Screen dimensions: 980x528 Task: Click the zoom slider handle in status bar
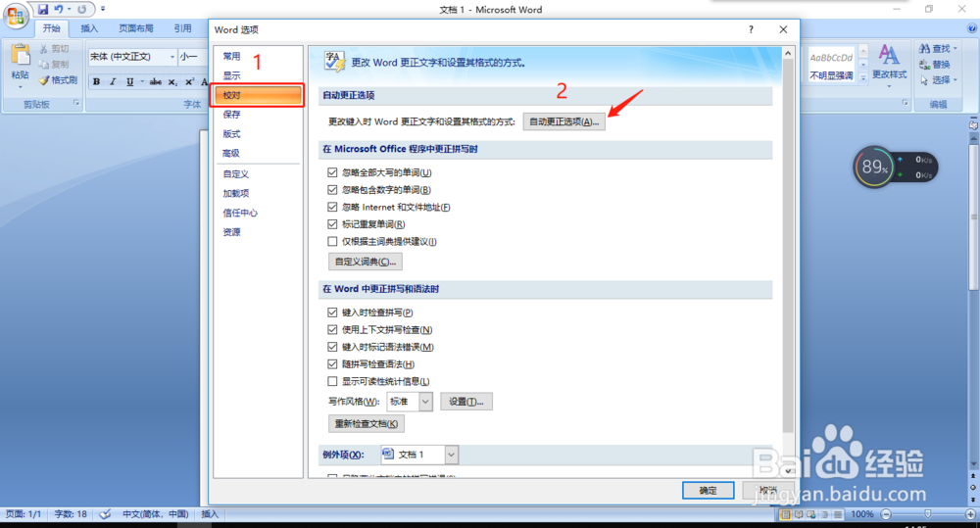click(927, 513)
